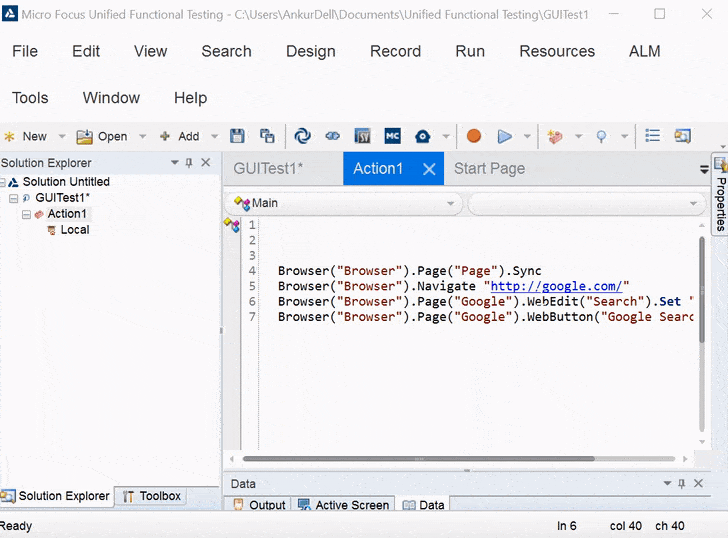Click the New star icon
This screenshot has width=728, height=538.
click(x=9, y=136)
